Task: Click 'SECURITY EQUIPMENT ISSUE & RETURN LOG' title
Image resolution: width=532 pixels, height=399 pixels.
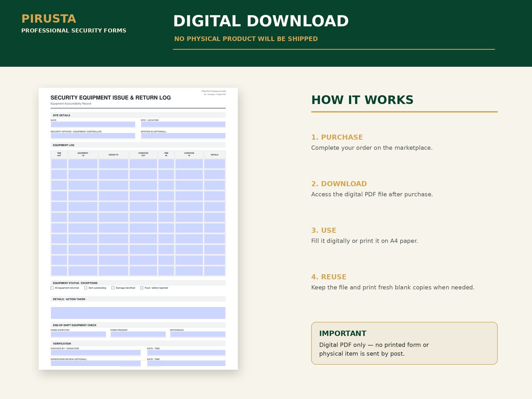Action: tap(111, 98)
